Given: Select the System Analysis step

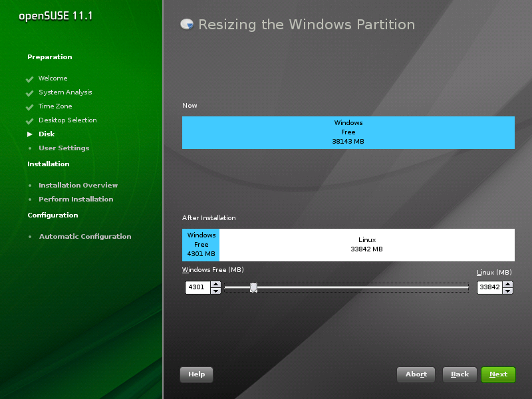Looking at the screenshot, I should (x=65, y=92).
